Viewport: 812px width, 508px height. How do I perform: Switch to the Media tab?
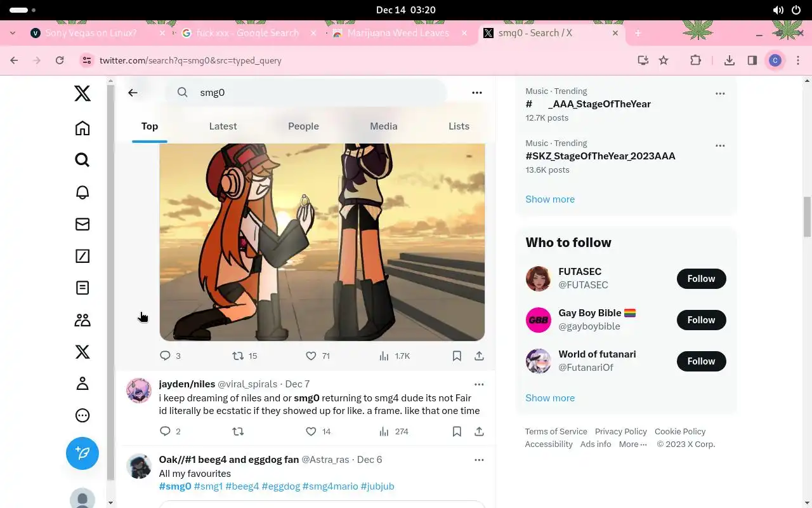click(384, 126)
